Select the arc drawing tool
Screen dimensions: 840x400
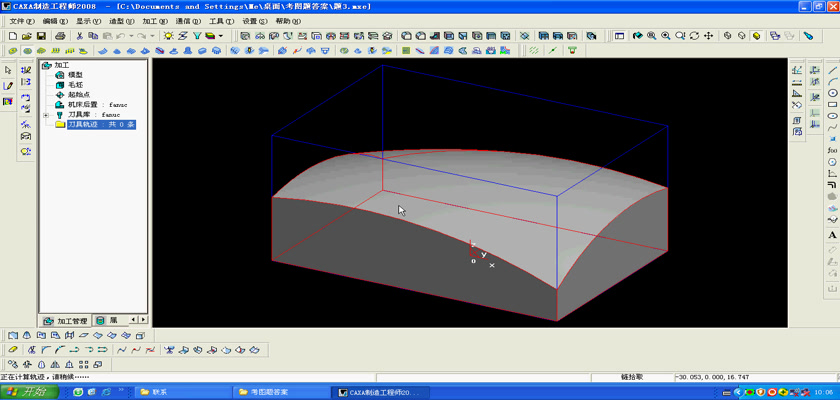[832, 81]
